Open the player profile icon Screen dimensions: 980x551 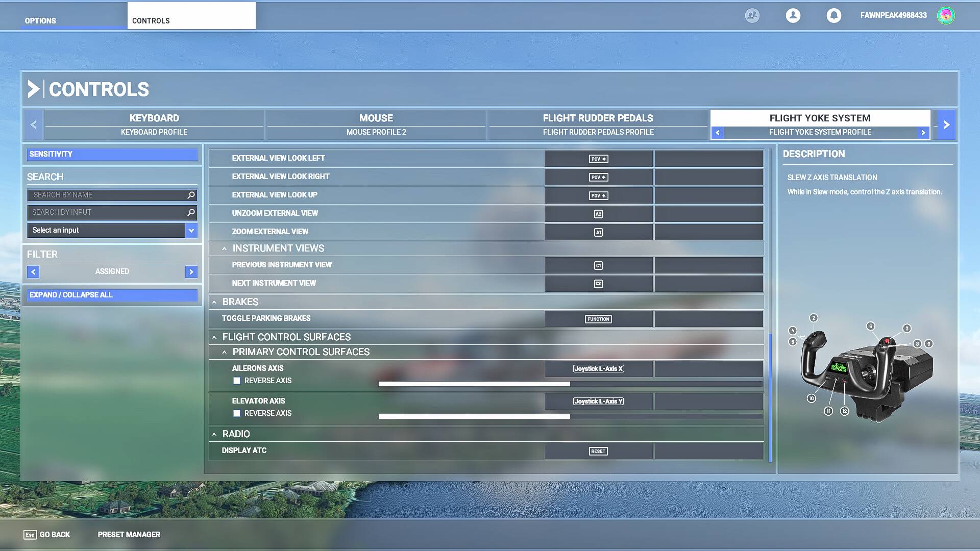[x=793, y=15]
